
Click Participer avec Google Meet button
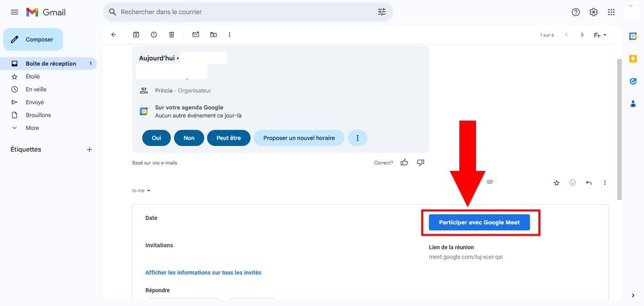coord(479,222)
